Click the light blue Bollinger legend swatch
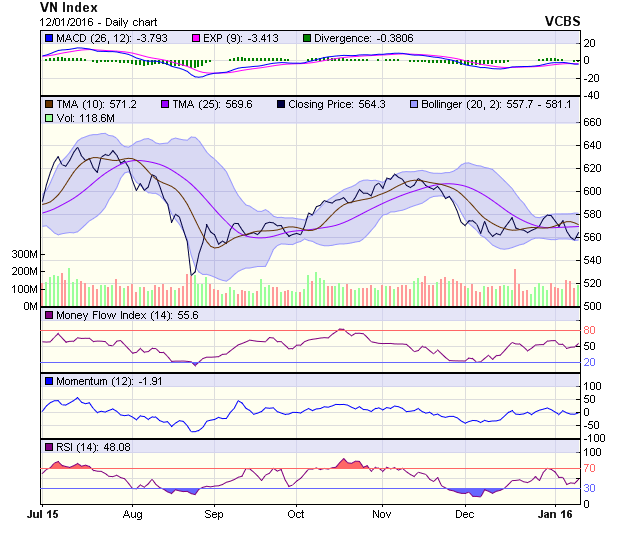 pos(414,103)
